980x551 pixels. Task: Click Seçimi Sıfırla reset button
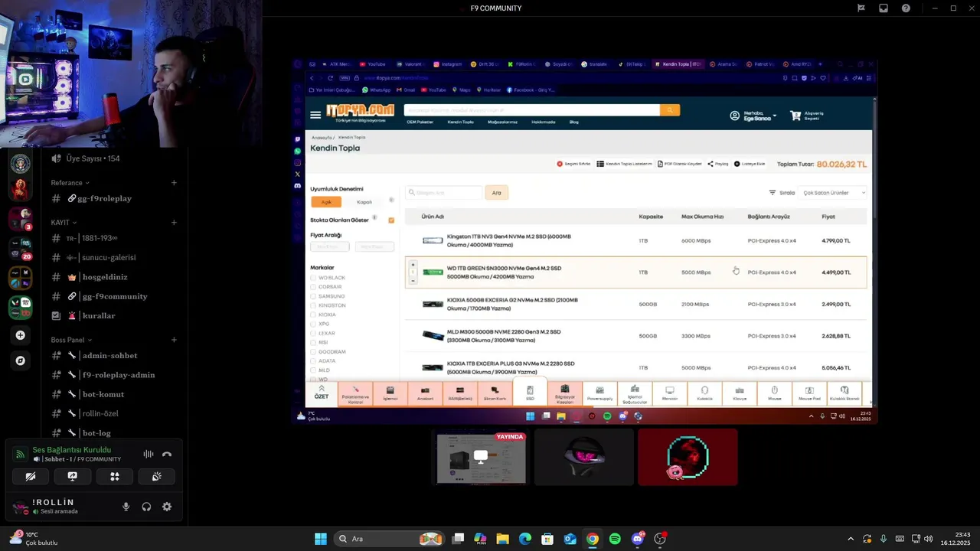[573, 164]
